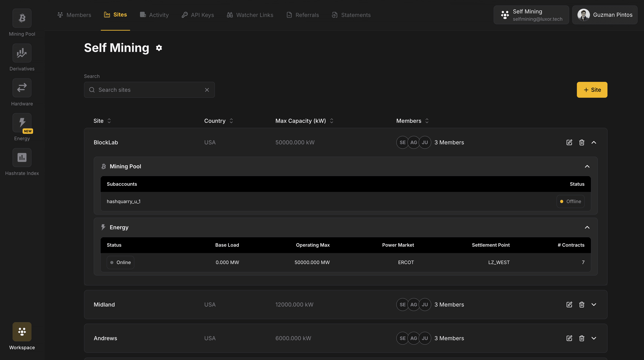The width and height of the screenshot is (644, 360).
Task: Clear the site search field with the X
Action: pos(207,90)
